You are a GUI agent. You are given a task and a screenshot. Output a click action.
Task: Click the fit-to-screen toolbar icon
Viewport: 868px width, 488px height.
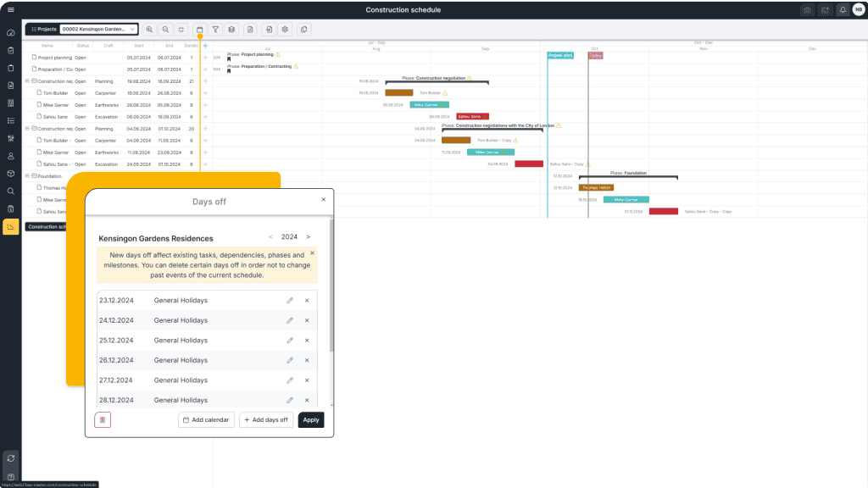182,29
